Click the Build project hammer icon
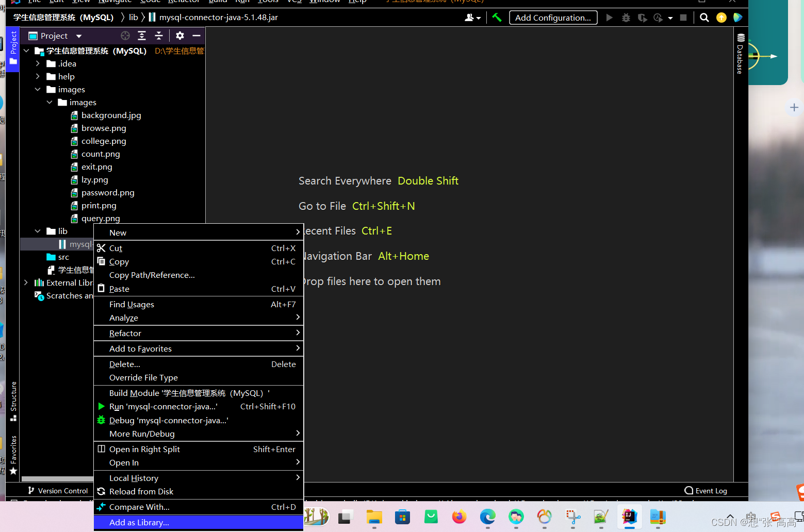This screenshot has height=532, width=804. click(x=497, y=18)
